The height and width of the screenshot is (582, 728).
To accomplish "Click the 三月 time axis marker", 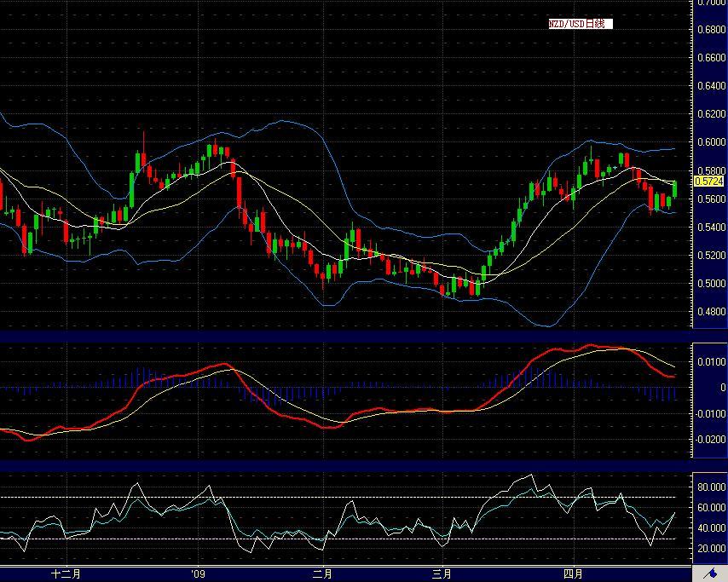I will click(x=442, y=574).
